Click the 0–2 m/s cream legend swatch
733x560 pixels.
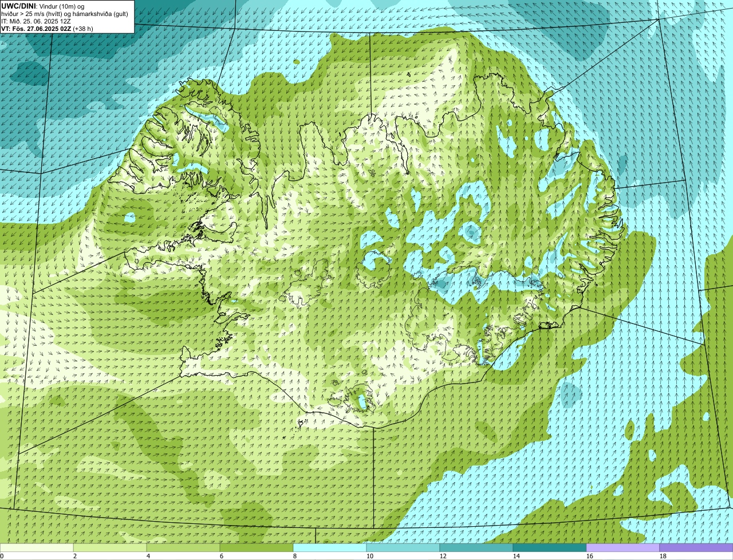[x=37, y=547]
